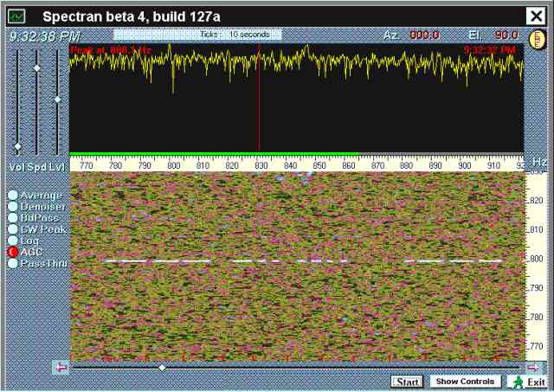The image size is (554, 392).
Task: Click the Lvl label under the sliders
Action: [x=56, y=167]
